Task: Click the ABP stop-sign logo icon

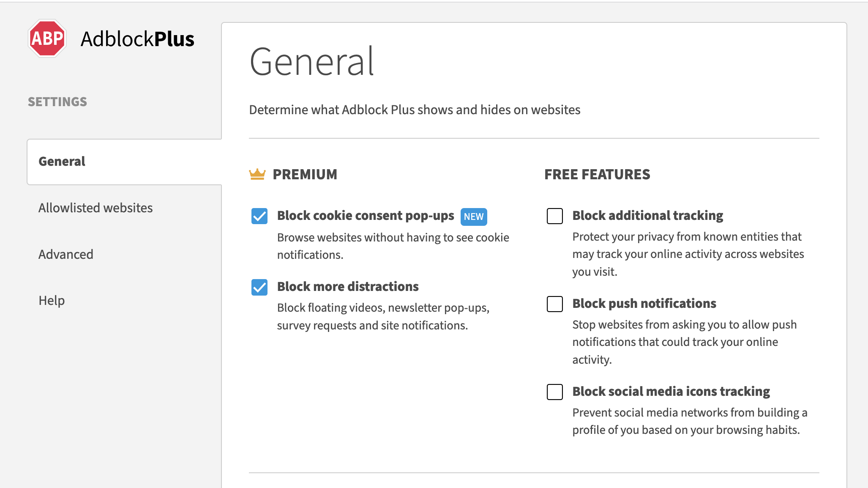Action: (x=47, y=38)
